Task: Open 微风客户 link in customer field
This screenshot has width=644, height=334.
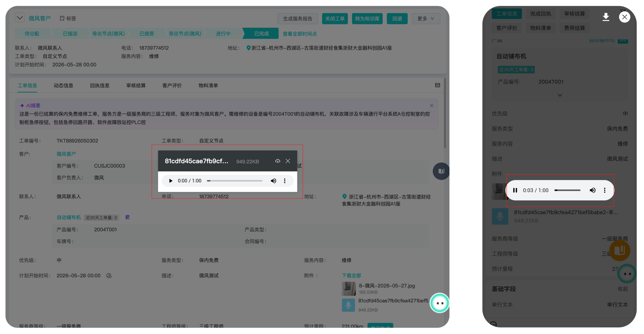Action: point(66,154)
